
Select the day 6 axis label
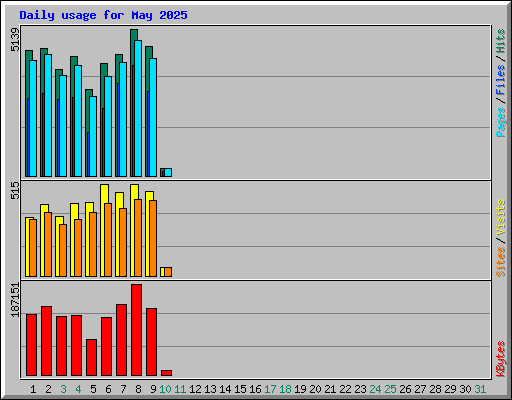[108, 389]
